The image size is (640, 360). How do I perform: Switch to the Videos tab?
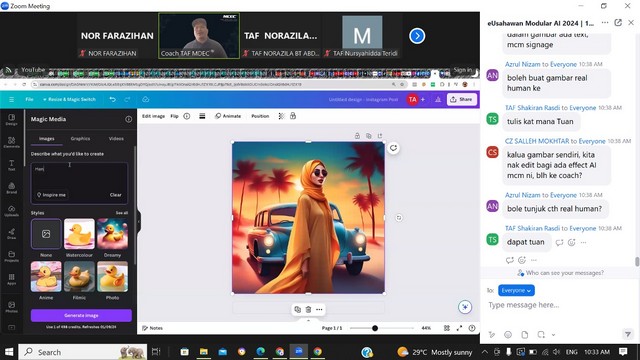(x=116, y=139)
